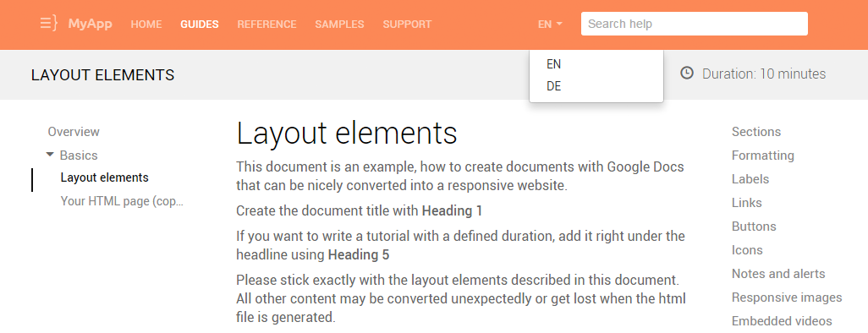Jump to Embedded videos section
Image resolution: width=868 pixels, height=333 pixels.
pyautogui.click(x=782, y=321)
